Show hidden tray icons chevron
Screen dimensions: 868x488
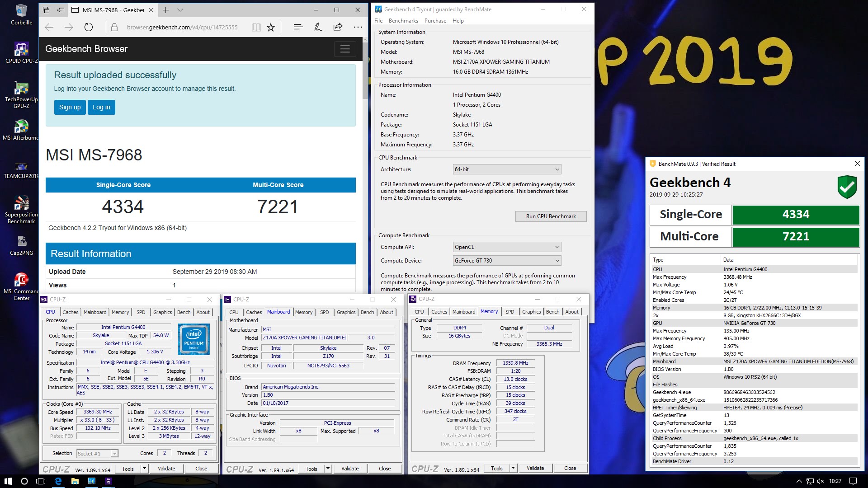(x=799, y=481)
